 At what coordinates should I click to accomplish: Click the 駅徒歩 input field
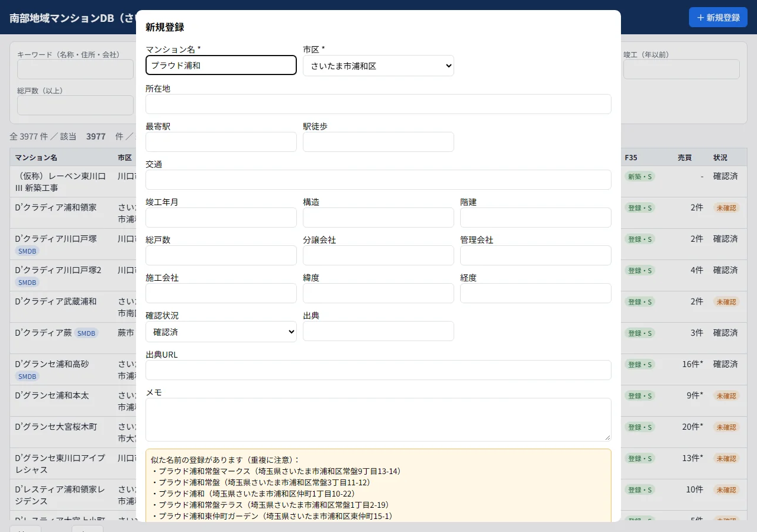pos(378,142)
